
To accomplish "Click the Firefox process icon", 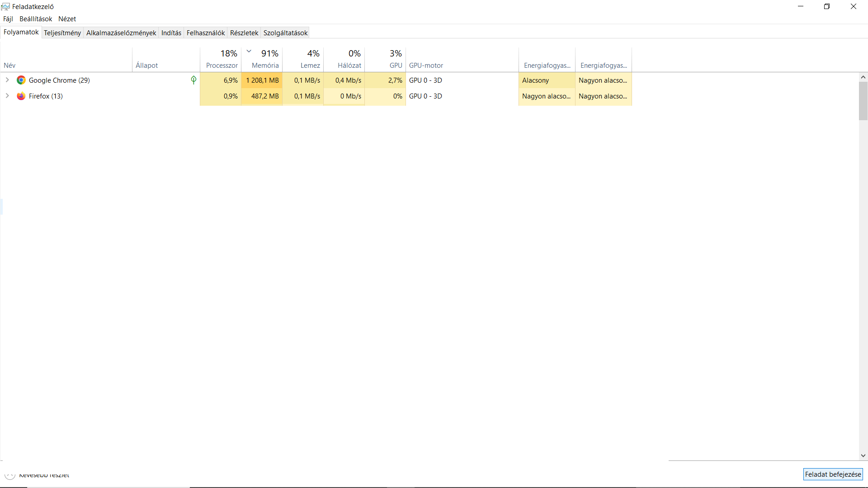I will [21, 96].
